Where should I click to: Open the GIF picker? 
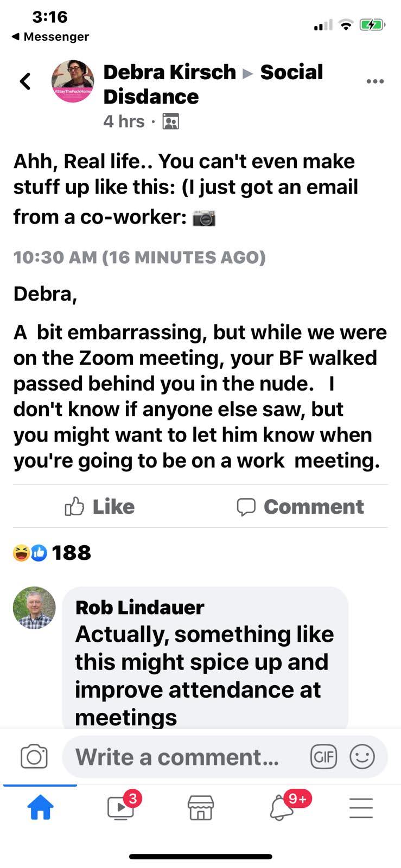point(323,757)
